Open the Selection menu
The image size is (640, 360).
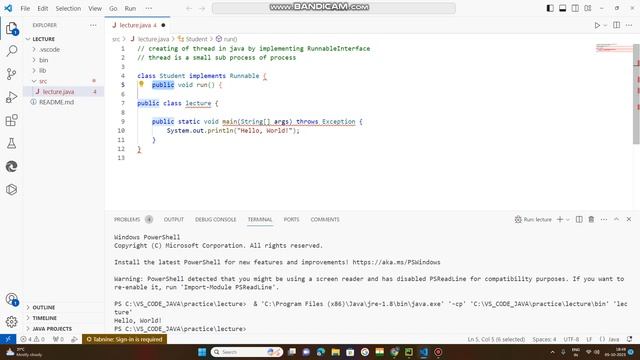coord(68,8)
